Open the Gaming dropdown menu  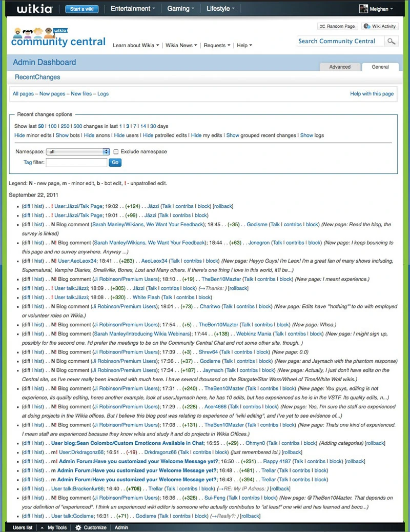pos(180,9)
